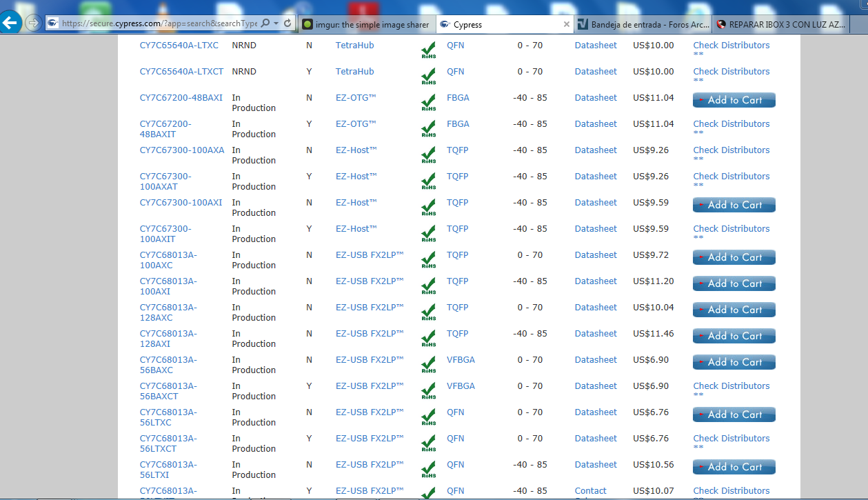Click the RoHS icon in the CY7C67300-100AXI row

428,208
